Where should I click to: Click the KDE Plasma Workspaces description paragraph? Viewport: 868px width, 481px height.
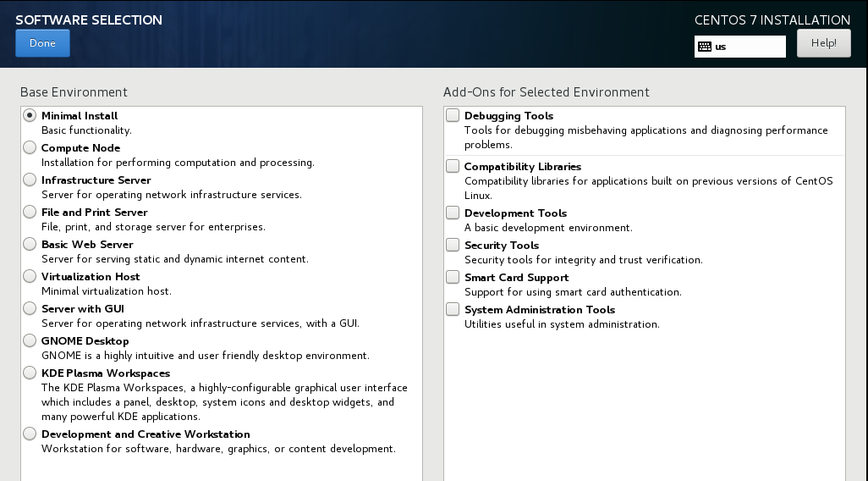coord(224,401)
